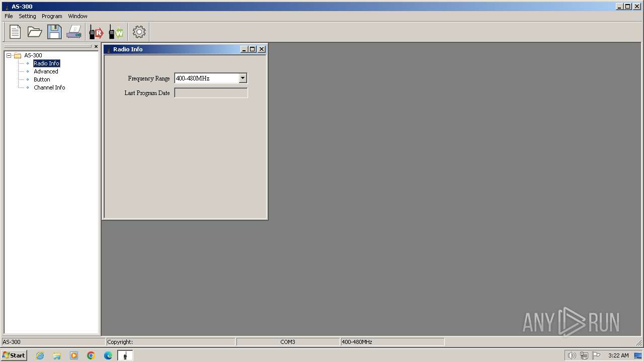Open the media player taskbar icon

[74, 355]
